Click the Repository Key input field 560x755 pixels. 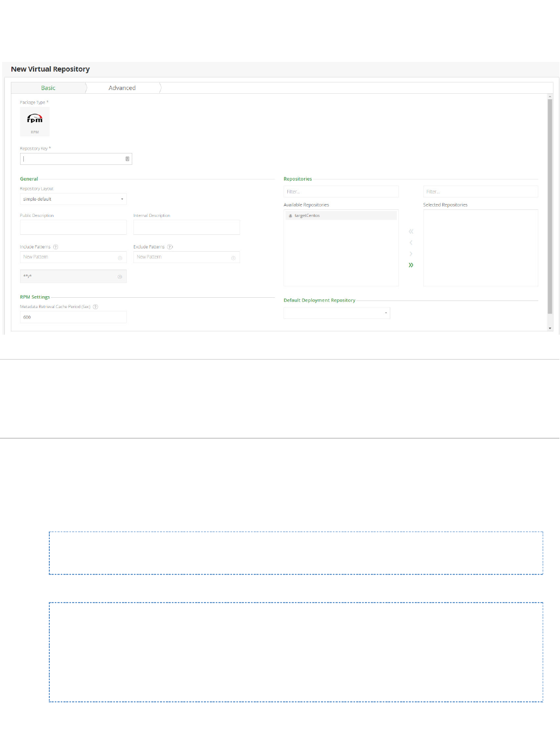coord(73,159)
